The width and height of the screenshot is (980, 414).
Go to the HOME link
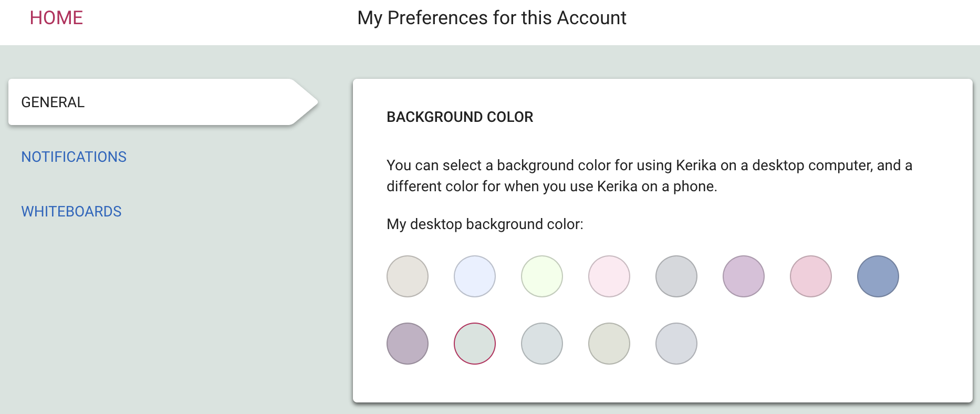(56, 18)
